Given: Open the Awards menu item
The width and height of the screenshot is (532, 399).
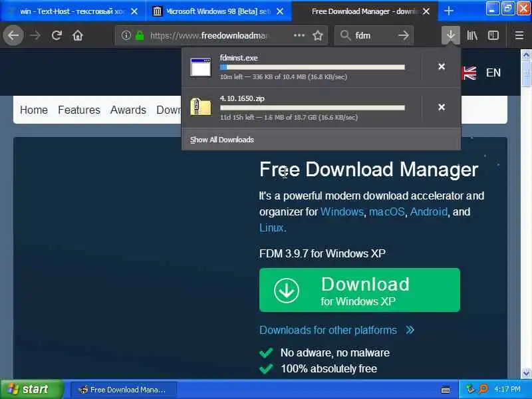Looking at the screenshot, I should 128,110.
